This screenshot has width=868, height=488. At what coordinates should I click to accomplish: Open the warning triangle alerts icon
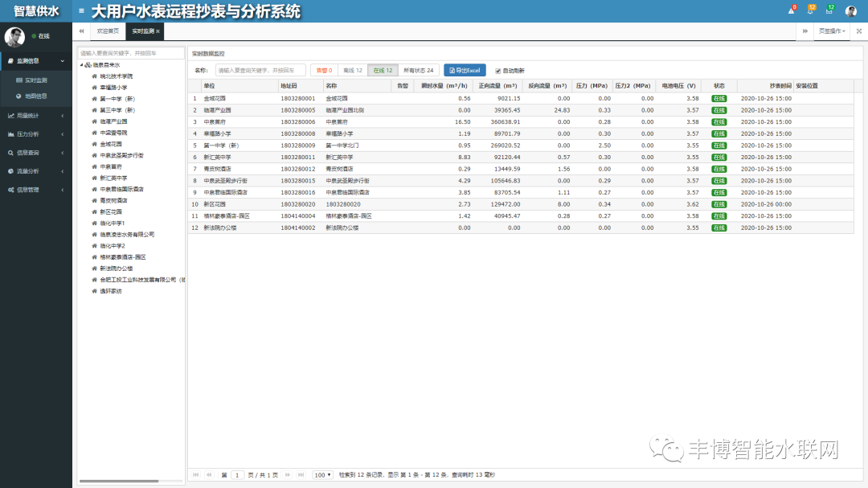(x=790, y=11)
